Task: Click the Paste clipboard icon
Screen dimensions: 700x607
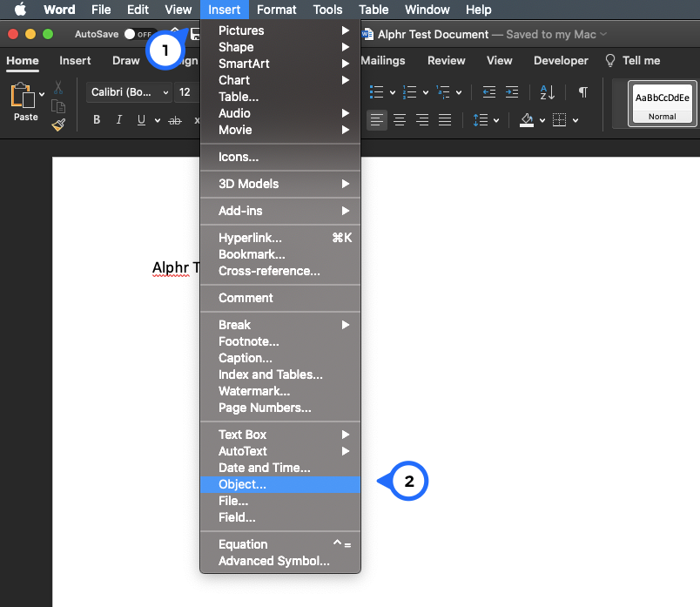Action: coord(24,97)
